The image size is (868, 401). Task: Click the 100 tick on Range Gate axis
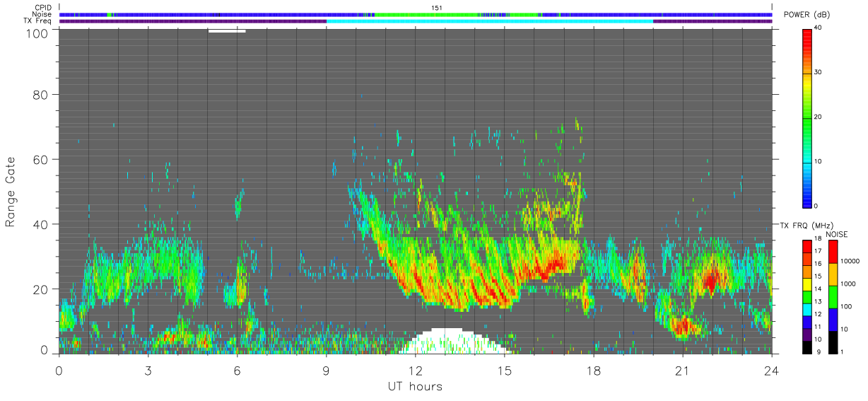37,33
